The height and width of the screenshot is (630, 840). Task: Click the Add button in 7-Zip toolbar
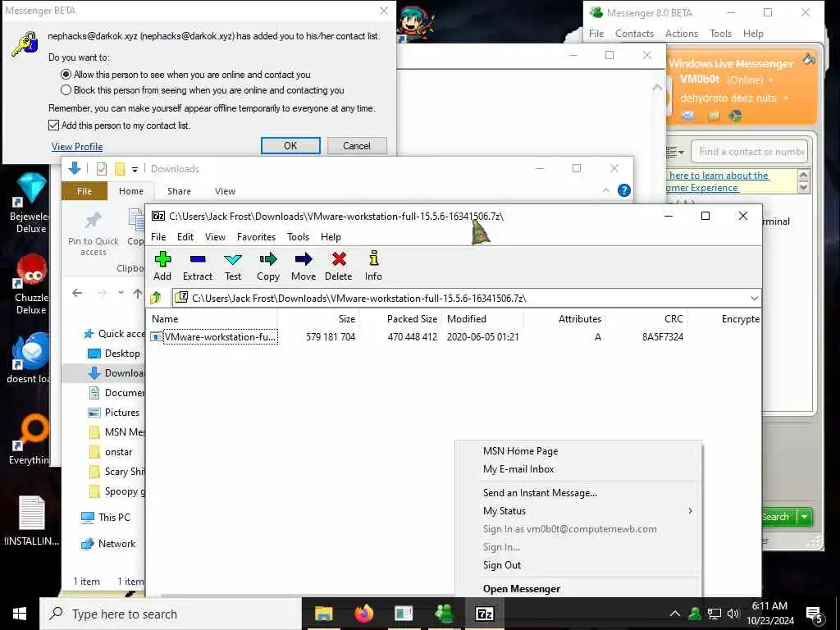click(x=162, y=266)
